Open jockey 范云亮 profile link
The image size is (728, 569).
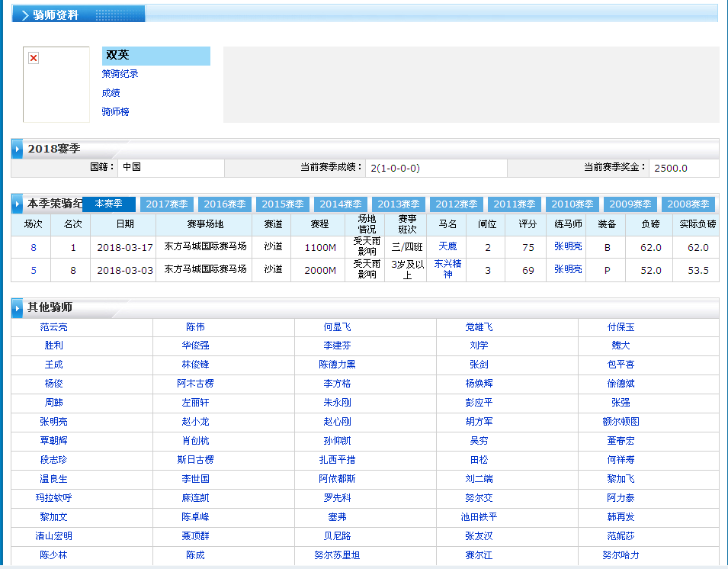(53, 327)
